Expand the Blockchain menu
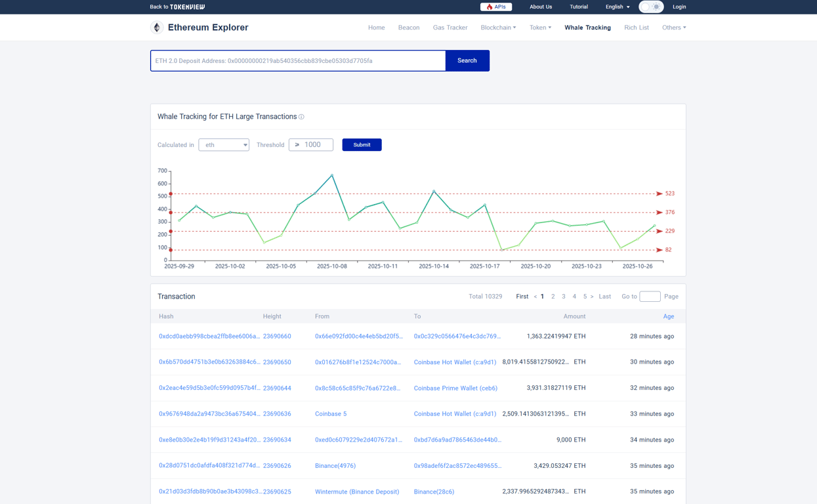The width and height of the screenshot is (817, 504). pos(498,28)
